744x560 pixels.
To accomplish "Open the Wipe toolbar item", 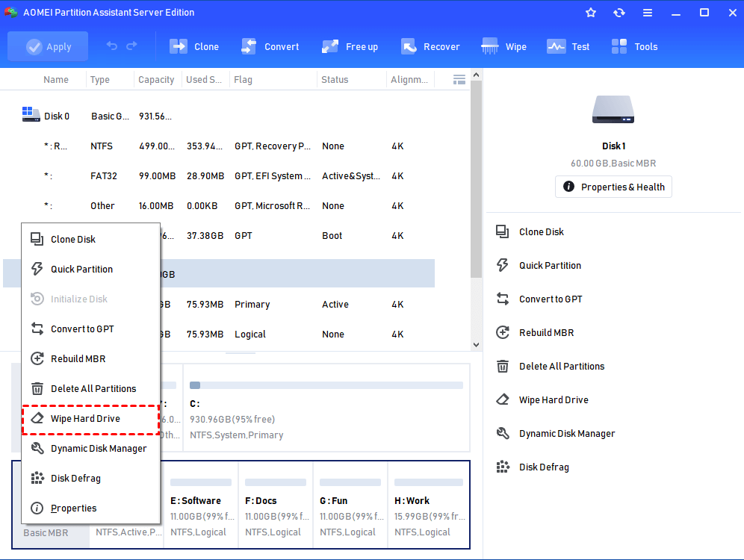I will (x=503, y=46).
